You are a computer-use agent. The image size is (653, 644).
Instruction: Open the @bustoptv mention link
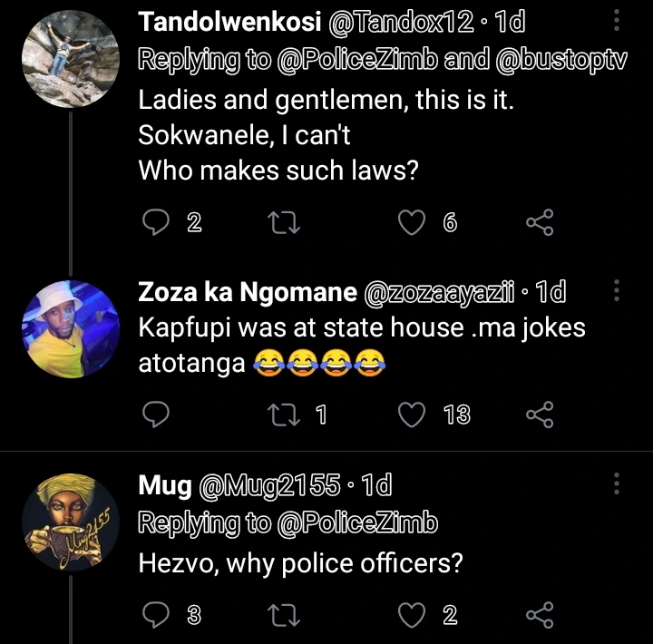pos(562,60)
